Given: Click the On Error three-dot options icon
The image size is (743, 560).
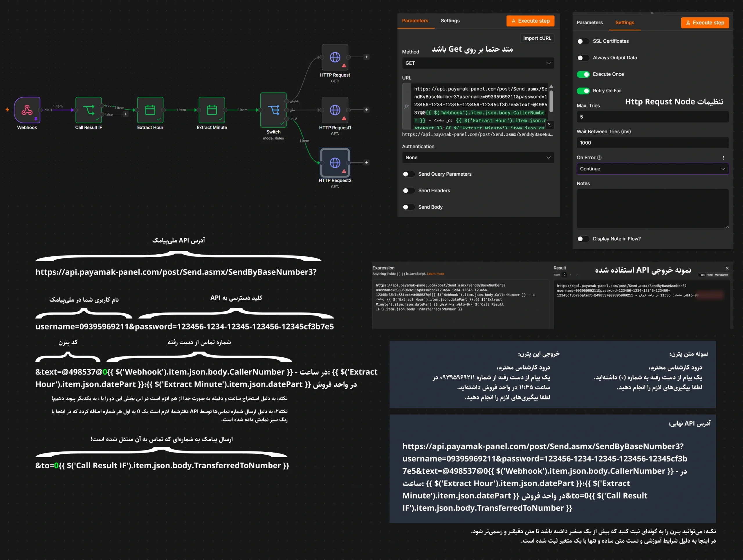Looking at the screenshot, I should tap(724, 158).
